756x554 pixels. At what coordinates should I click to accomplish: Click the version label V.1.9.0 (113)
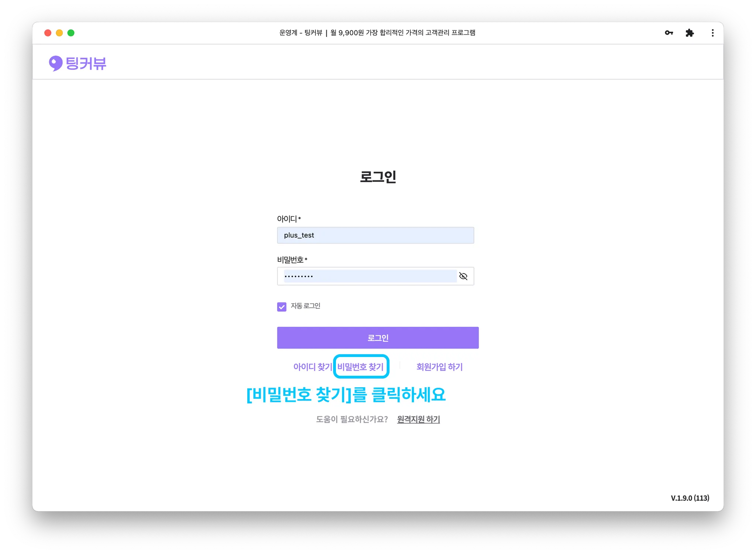click(x=690, y=498)
